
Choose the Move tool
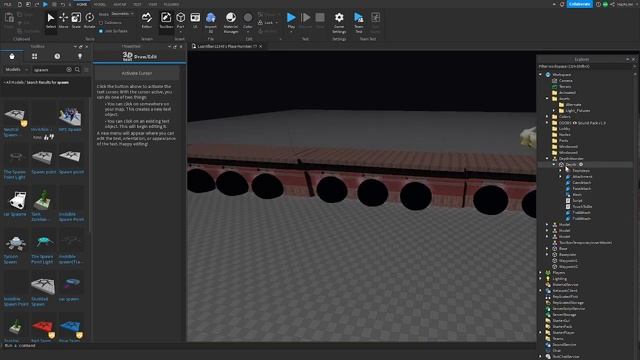click(63, 21)
